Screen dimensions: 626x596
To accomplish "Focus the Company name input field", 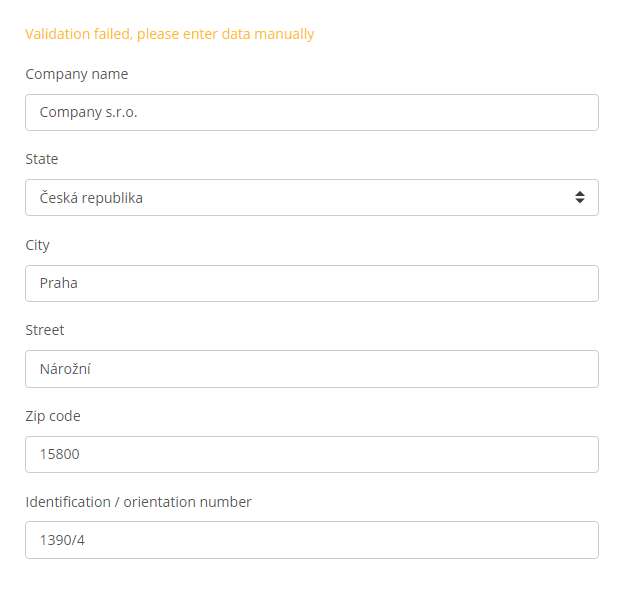I will pos(312,113).
